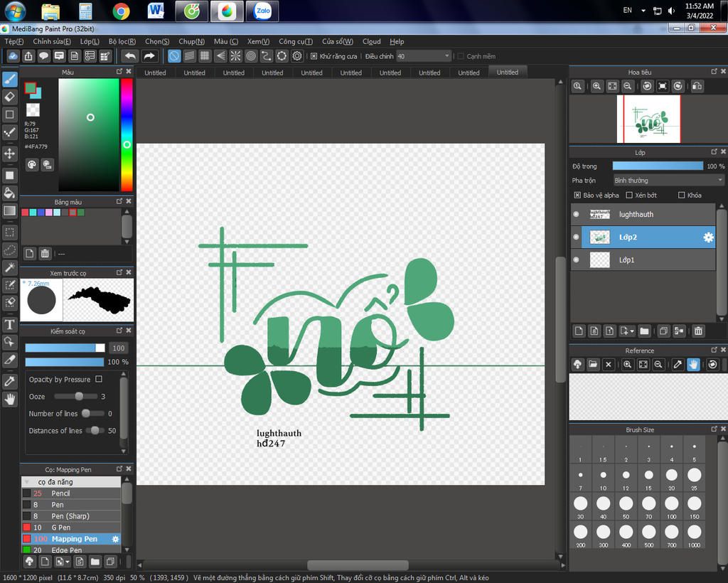Enable the parallel lines snap guide
The image size is (728, 583).
click(x=189, y=56)
